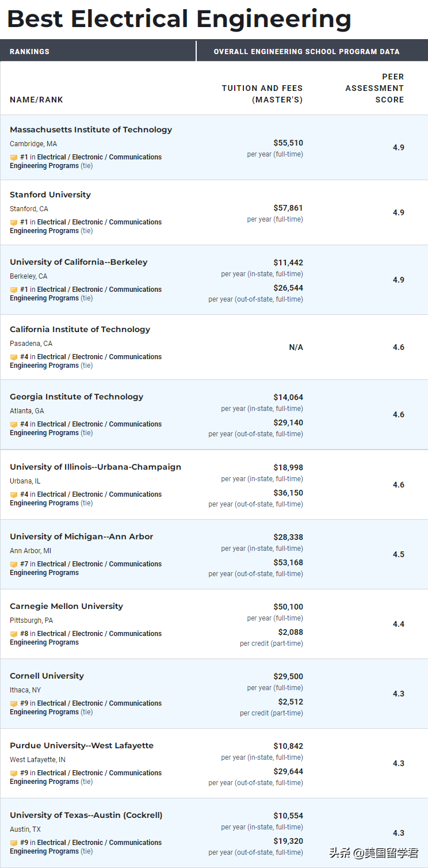Click Georgia Tech's #4 ranking badge icon

click(x=14, y=424)
